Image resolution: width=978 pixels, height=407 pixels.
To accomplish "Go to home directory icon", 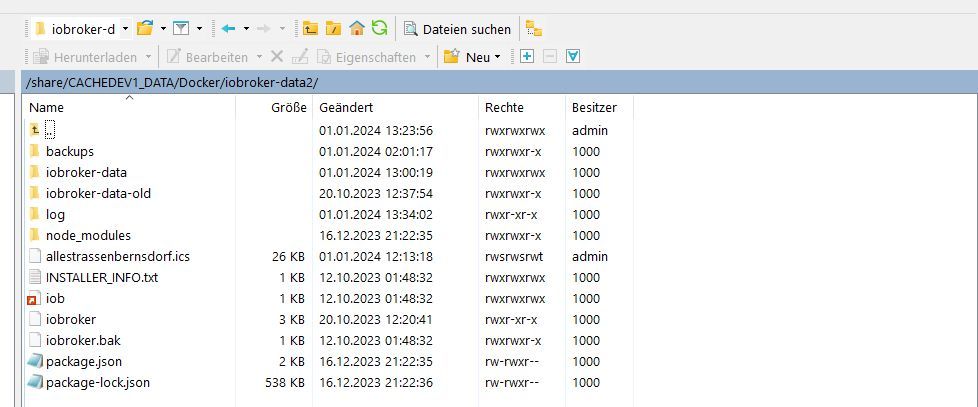I will coord(357,28).
